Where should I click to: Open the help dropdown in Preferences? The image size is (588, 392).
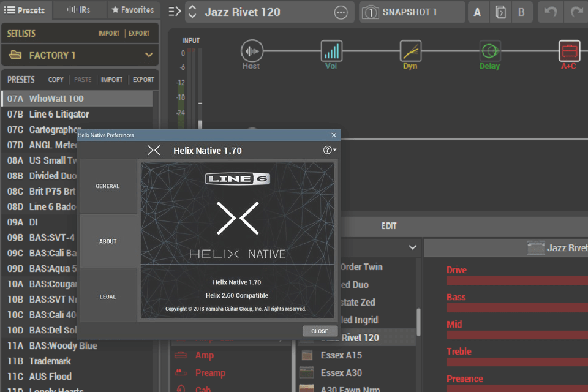[330, 150]
